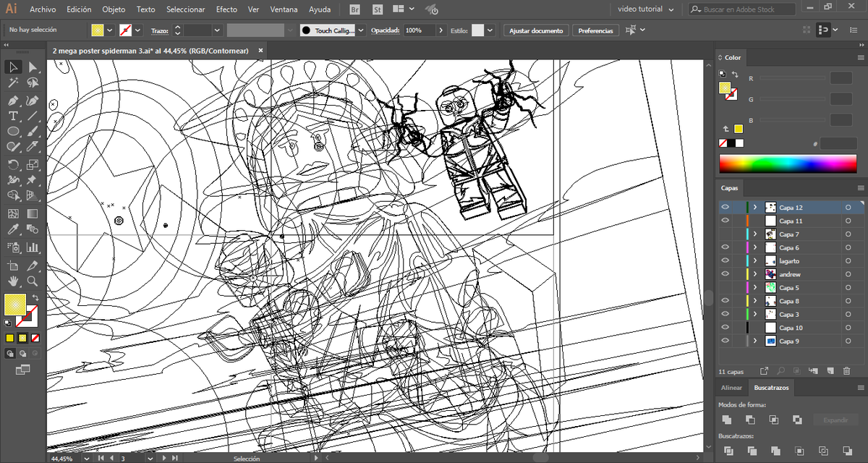This screenshot has height=463, width=868.
Task: Hide the Capa 6 layer
Action: tap(725, 247)
